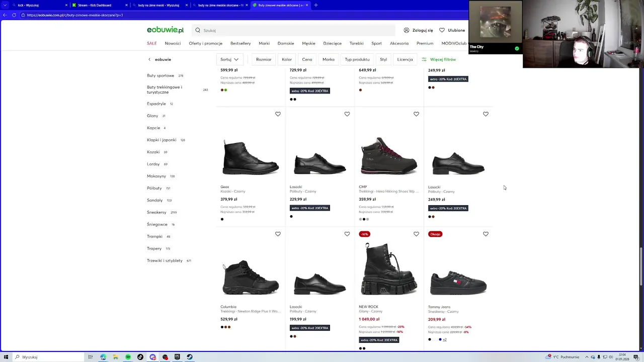Open Task View on the taskbar
The width and height of the screenshot is (644, 362).
tap(91, 357)
